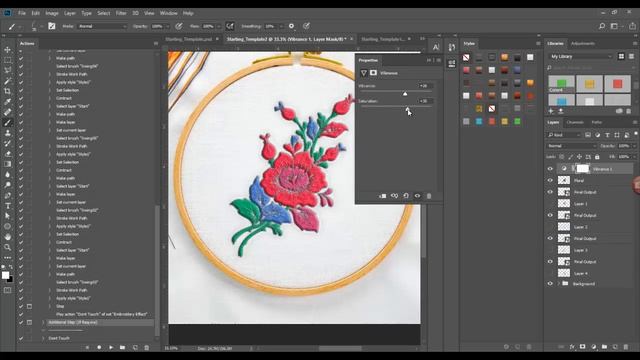The image size is (640, 360).
Task: Select the Brush tool in the toolbar
Action: tap(8, 122)
